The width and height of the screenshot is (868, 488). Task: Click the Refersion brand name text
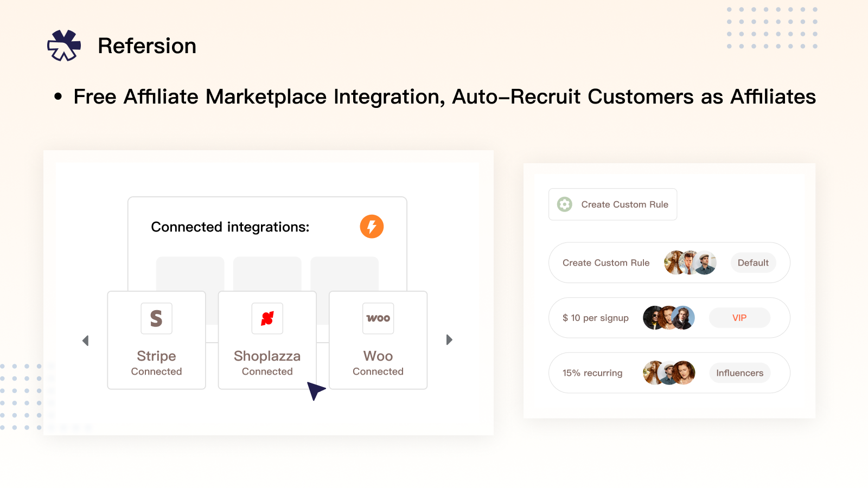[x=146, y=46]
